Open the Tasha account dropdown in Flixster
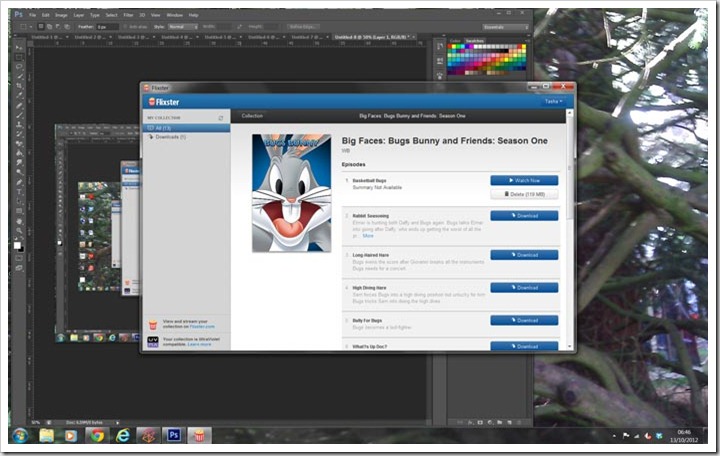This screenshot has width=720, height=456. (553, 101)
